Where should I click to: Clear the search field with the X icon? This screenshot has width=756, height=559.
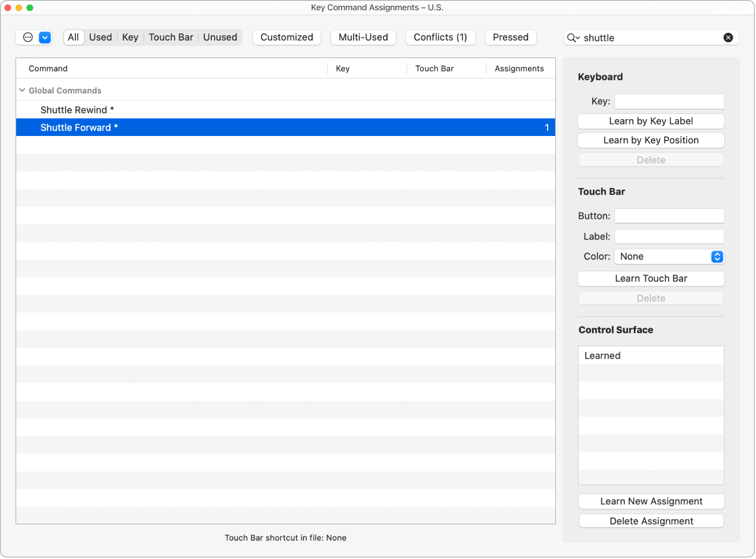coord(728,38)
